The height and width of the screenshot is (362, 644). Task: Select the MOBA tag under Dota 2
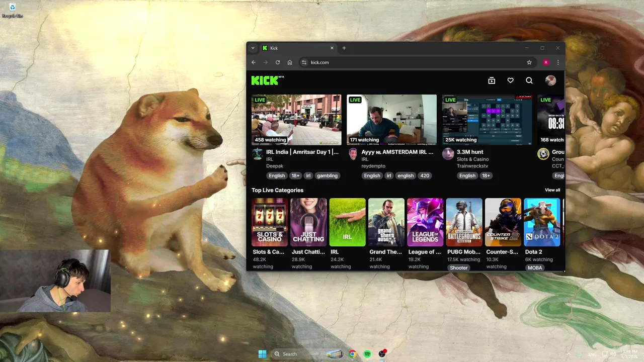tap(535, 268)
